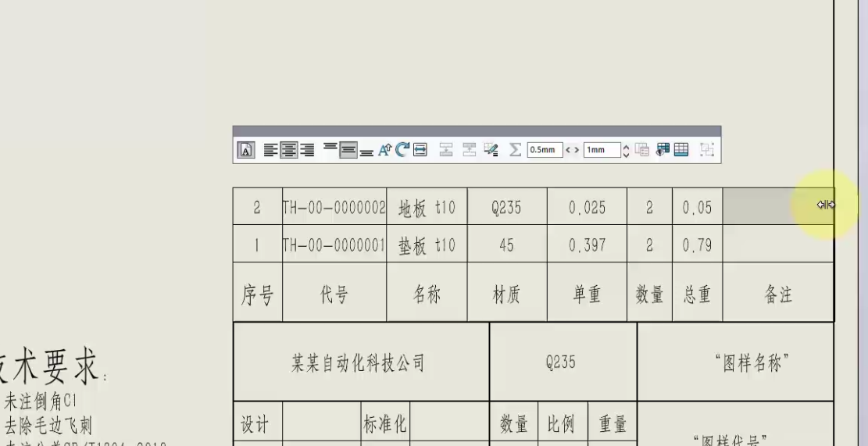Select 序号 cell in TH-00-0000001 row
Viewport: 868px width, 446px height.
point(257,244)
